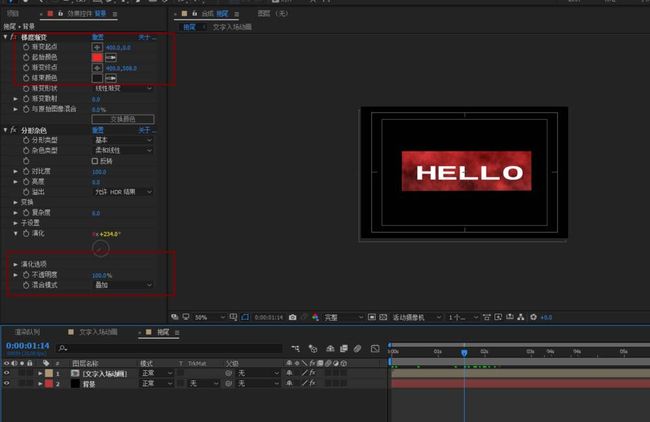This screenshot has width=650, height=422.
Task: Open the channel display RGB icon
Action: pos(315,317)
